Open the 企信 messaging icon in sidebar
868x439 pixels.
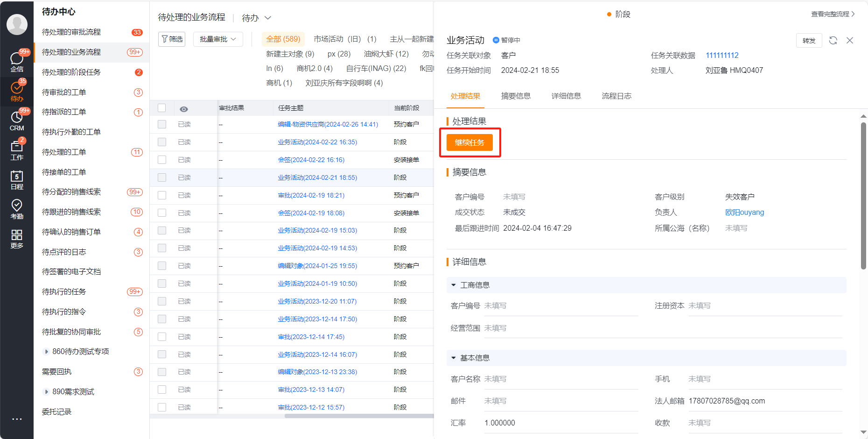17,61
